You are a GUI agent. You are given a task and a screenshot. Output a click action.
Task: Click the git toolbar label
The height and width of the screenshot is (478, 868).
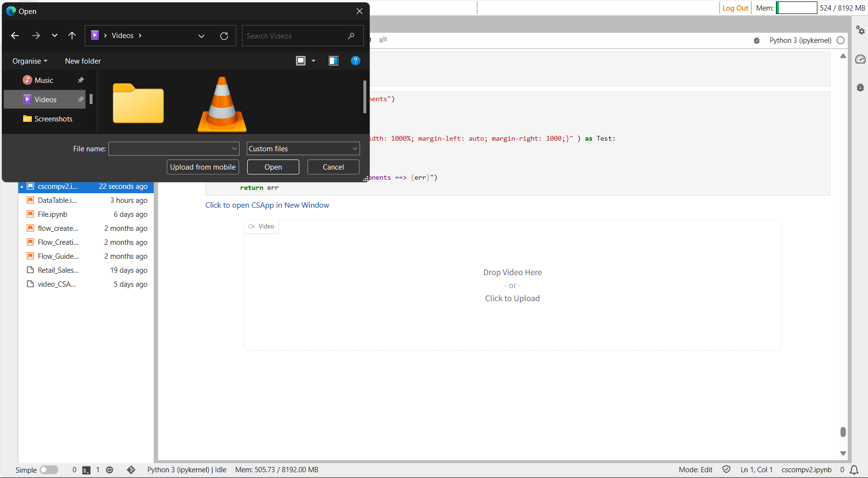383,40
